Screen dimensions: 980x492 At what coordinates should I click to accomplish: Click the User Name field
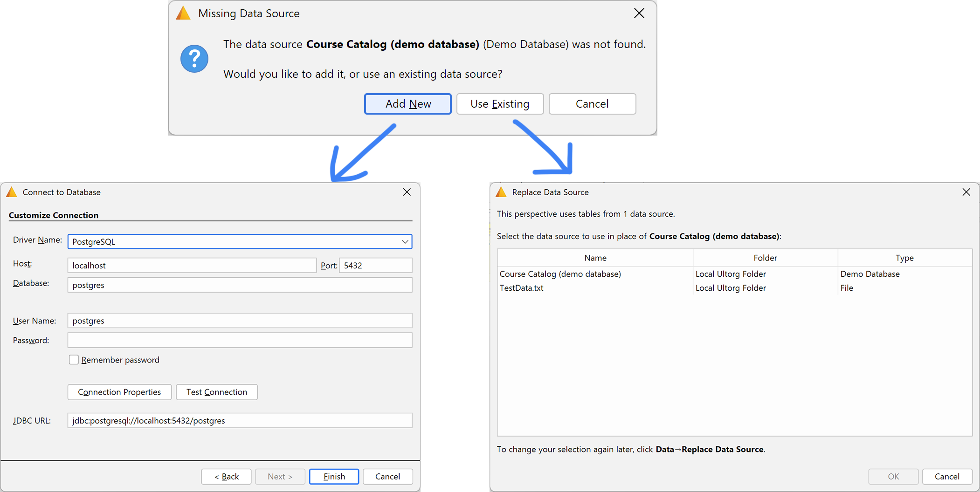click(x=240, y=321)
